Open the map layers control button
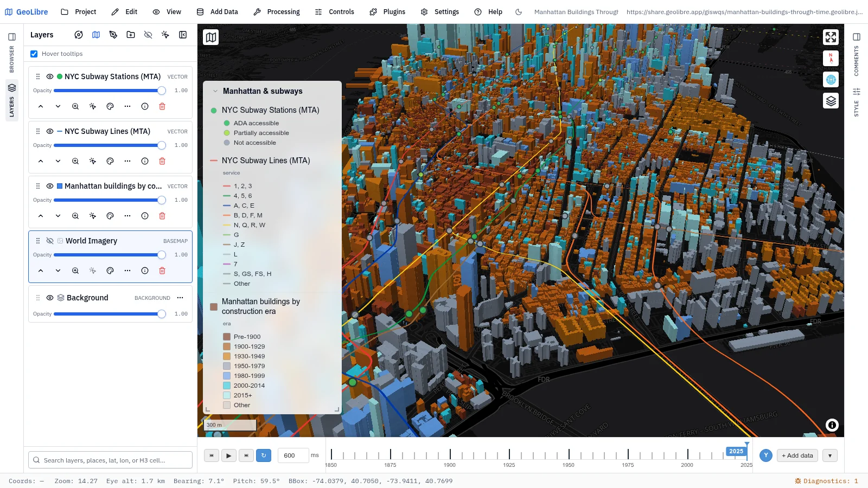 (831, 101)
